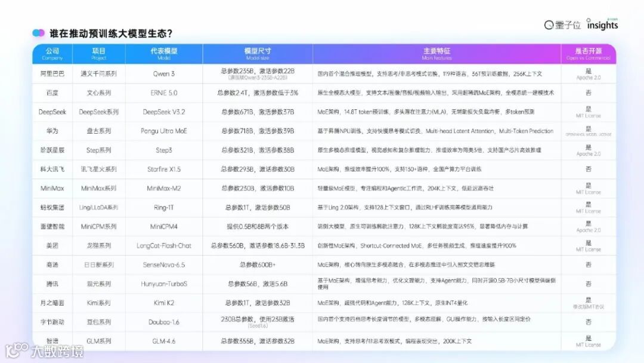Click the company cell 美团
644x363 pixels.
point(52,245)
